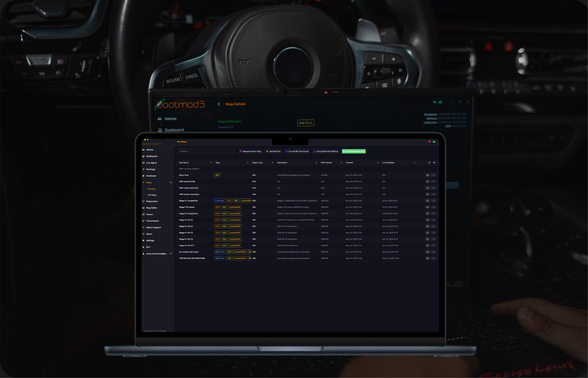
Task: Open the Live Adjust sidebar item
Action: click(151, 163)
